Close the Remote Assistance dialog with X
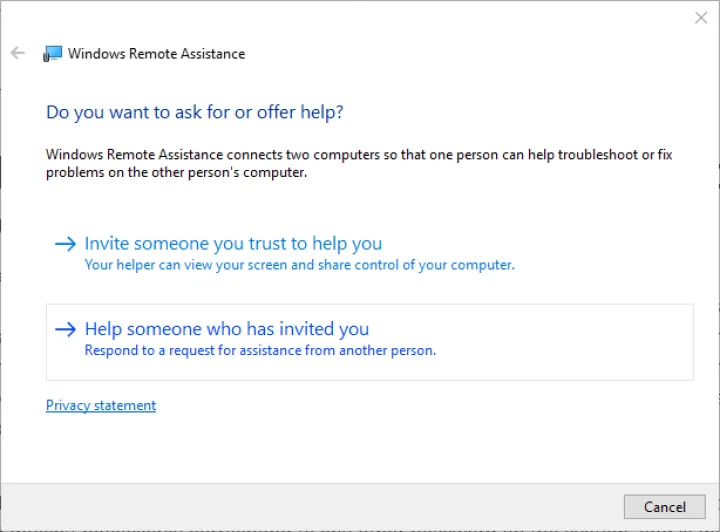 pos(701,17)
